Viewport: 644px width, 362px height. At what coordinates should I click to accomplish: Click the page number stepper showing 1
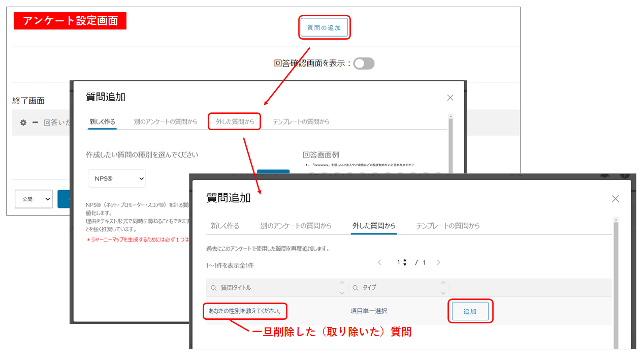(x=402, y=262)
